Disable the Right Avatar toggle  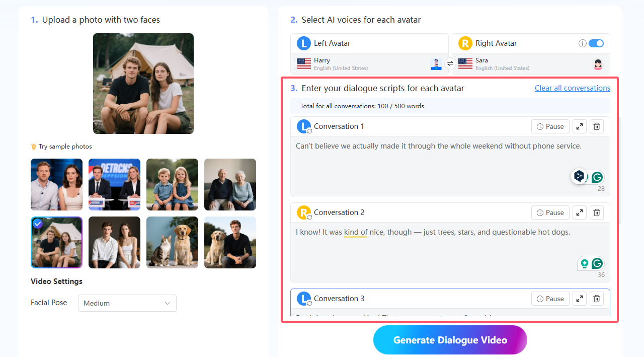596,43
